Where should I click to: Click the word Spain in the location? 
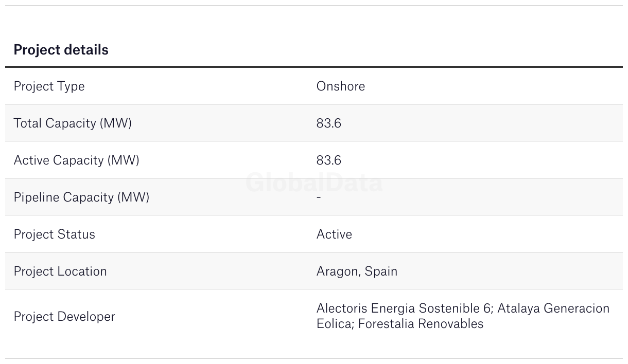click(381, 271)
